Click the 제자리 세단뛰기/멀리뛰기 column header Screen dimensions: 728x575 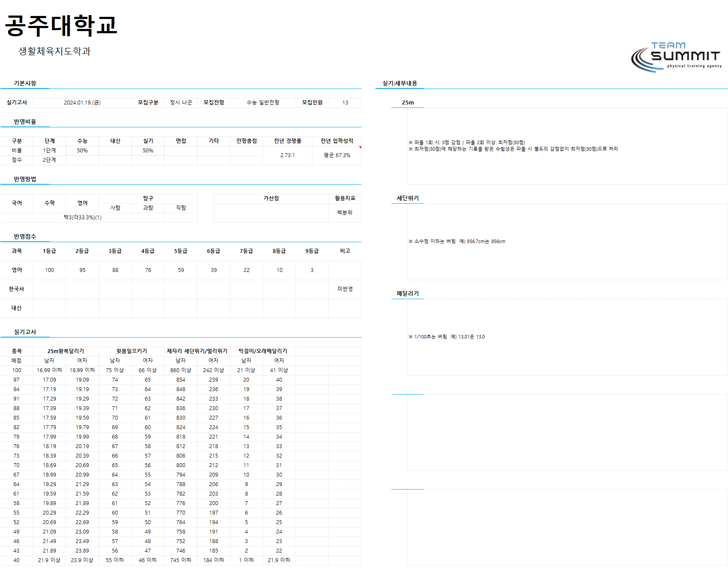pyautogui.click(x=197, y=351)
